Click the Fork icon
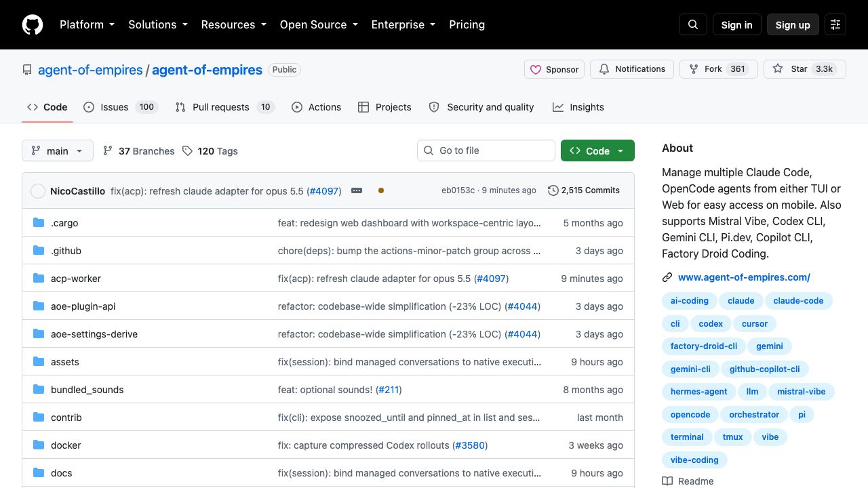 [694, 69]
